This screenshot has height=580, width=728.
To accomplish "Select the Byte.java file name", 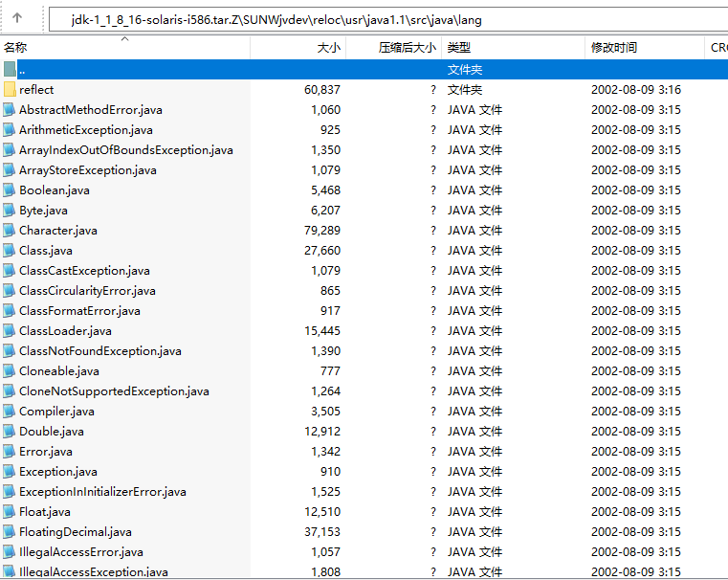I will click(x=43, y=211).
